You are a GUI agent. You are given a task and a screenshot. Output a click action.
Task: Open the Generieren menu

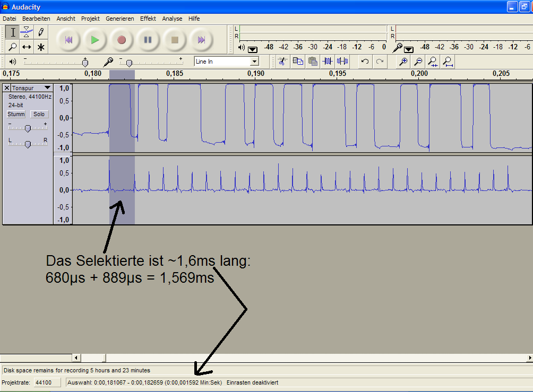pos(119,19)
